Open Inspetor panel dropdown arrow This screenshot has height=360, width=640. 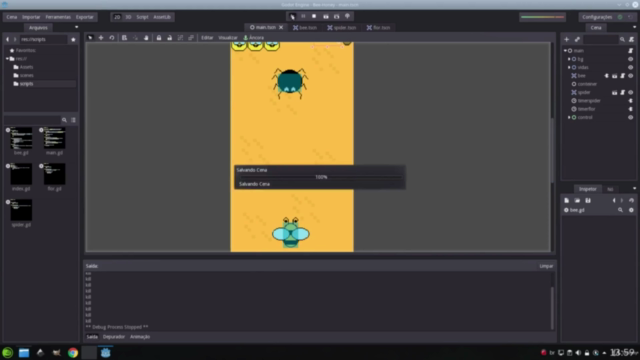coord(634,189)
